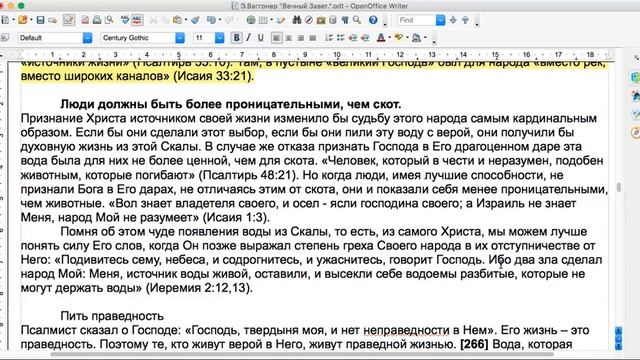This screenshot has height=360, width=640.
Task: Open Background Color dropdown arrow
Action: coord(425,38)
